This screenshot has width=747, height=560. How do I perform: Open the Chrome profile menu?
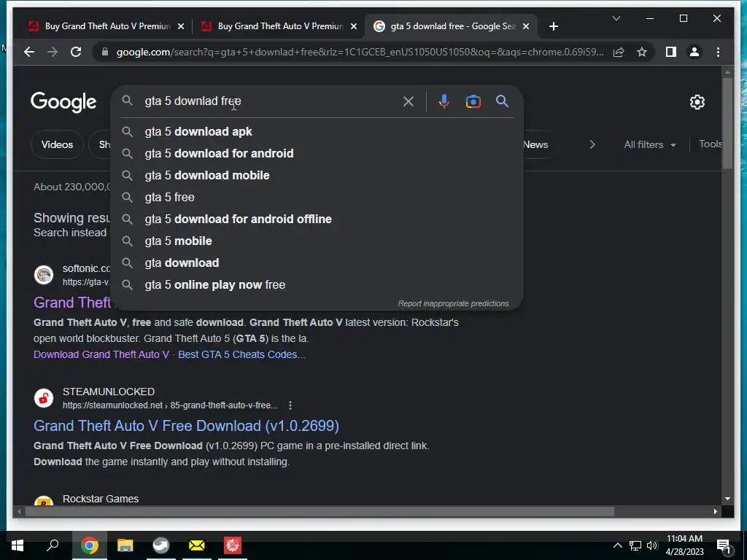(x=694, y=52)
